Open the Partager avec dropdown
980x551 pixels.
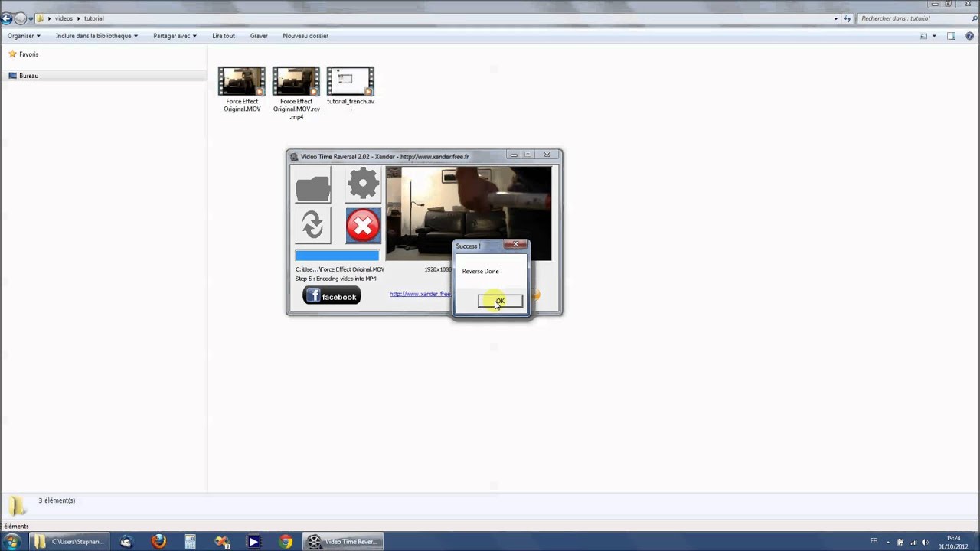click(175, 36)
